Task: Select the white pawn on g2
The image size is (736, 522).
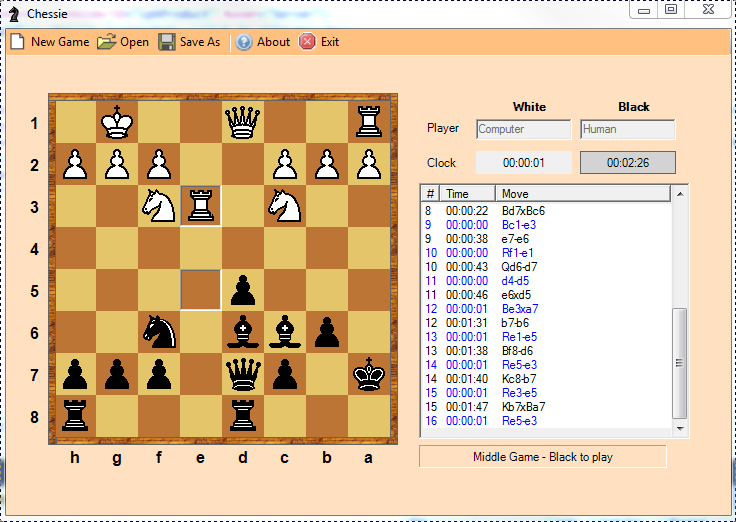Action: point(117,164)
